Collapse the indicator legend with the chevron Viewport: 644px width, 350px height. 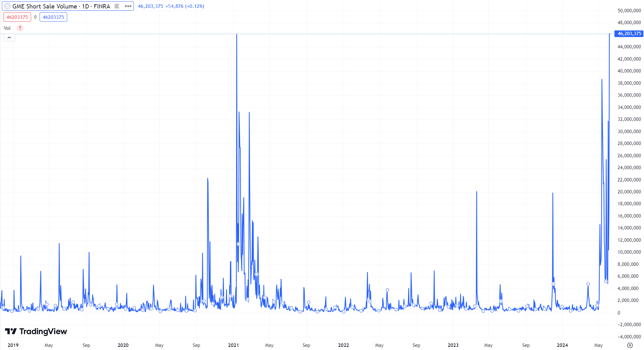click(9, 38)
